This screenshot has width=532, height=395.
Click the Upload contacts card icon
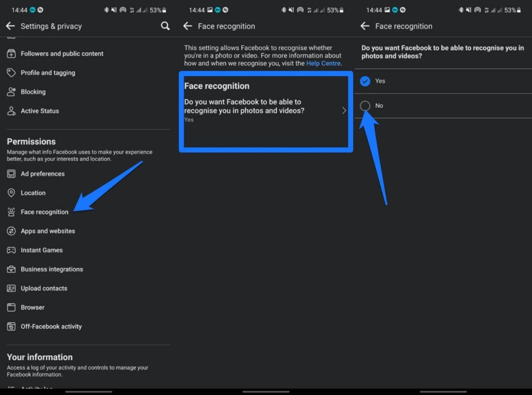coord(11,289)
